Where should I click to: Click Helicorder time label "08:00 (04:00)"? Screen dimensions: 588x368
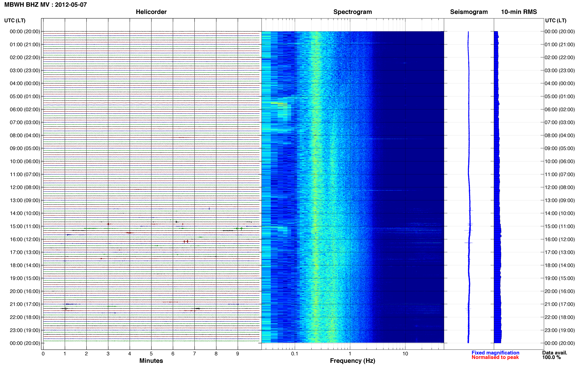click(25, 135)
